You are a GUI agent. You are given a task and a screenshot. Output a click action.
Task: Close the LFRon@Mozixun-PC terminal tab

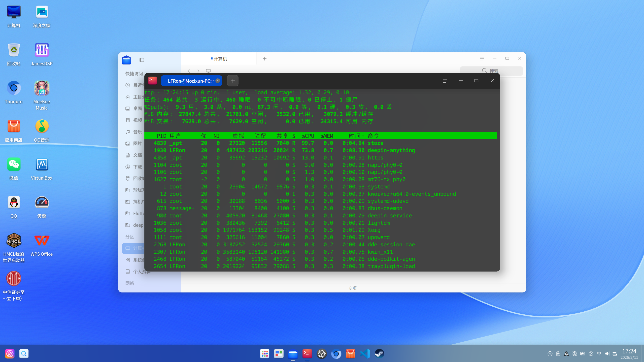tap(218, 81)
